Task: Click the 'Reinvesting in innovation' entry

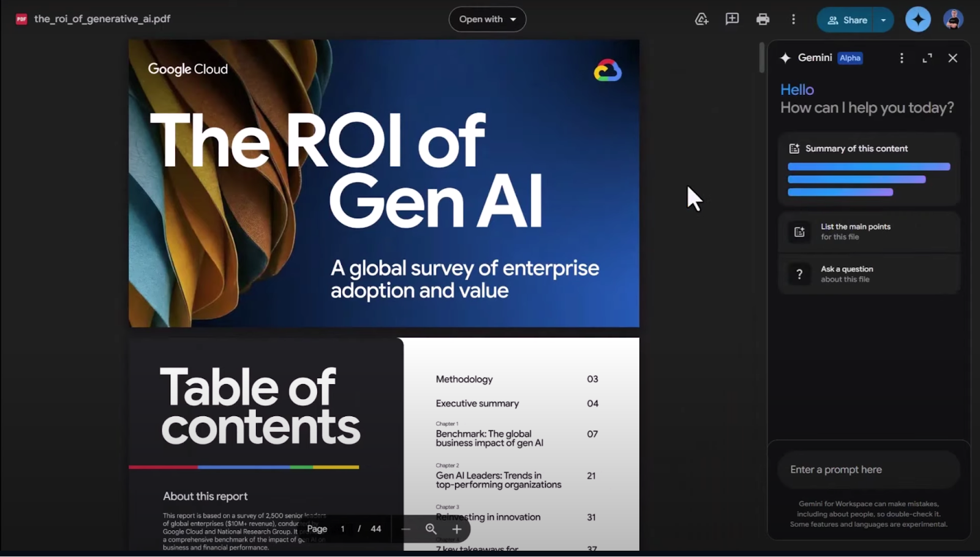Action: [x=488, y=517]
